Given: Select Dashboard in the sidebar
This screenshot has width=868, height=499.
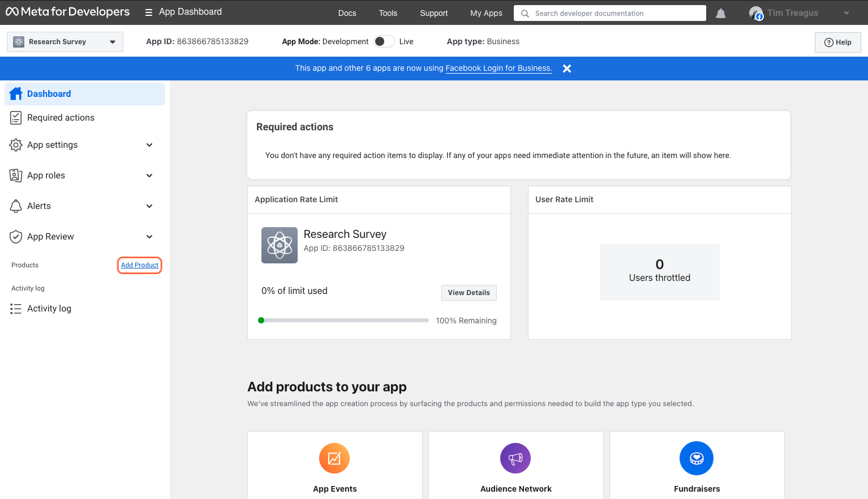Looking at the screenshot, I should click(85, 94).
